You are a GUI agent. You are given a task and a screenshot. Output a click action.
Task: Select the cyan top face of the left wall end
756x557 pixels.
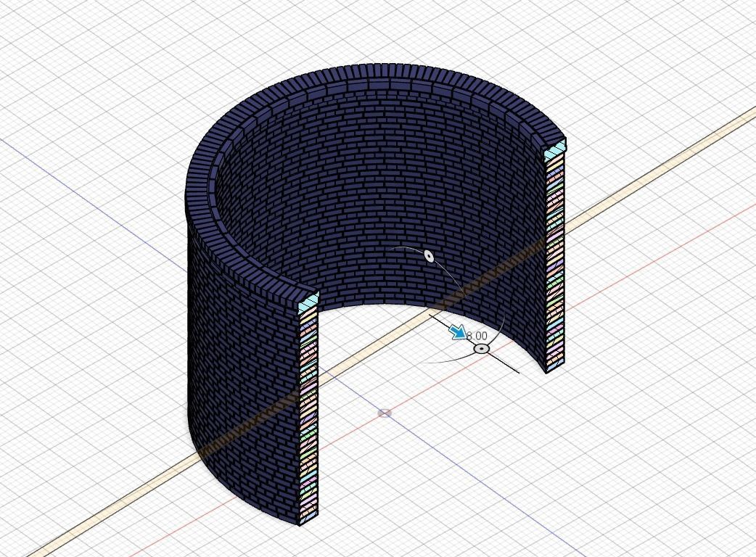click(x=308, y=304)
